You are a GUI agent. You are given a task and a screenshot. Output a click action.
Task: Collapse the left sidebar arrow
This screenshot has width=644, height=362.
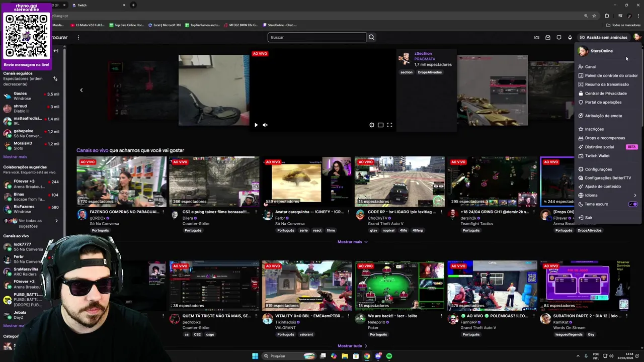point(56,51)
